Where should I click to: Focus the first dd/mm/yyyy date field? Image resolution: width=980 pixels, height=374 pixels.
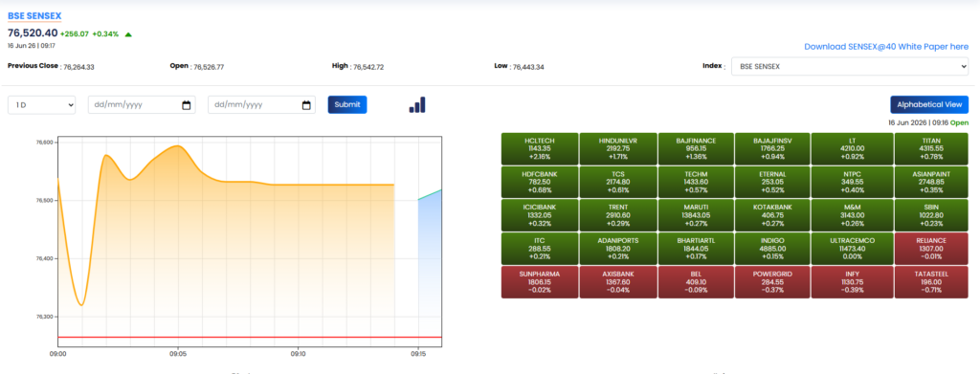[142, 105]
